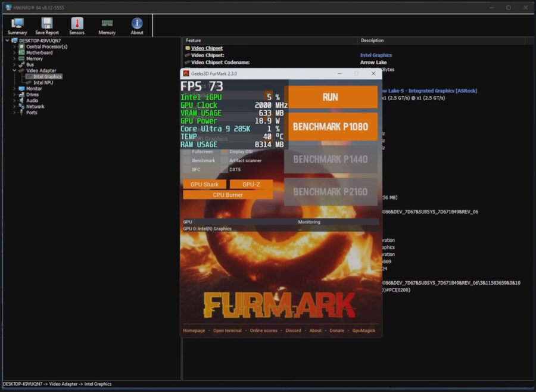Click the FurMark logo in its title bar

coord(186,73)
